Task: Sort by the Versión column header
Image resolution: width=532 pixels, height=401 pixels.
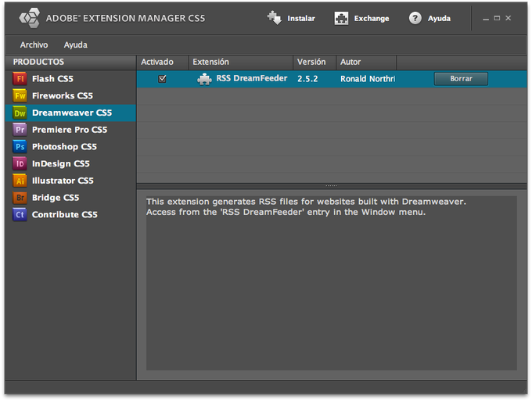Action: click(315, 62)
